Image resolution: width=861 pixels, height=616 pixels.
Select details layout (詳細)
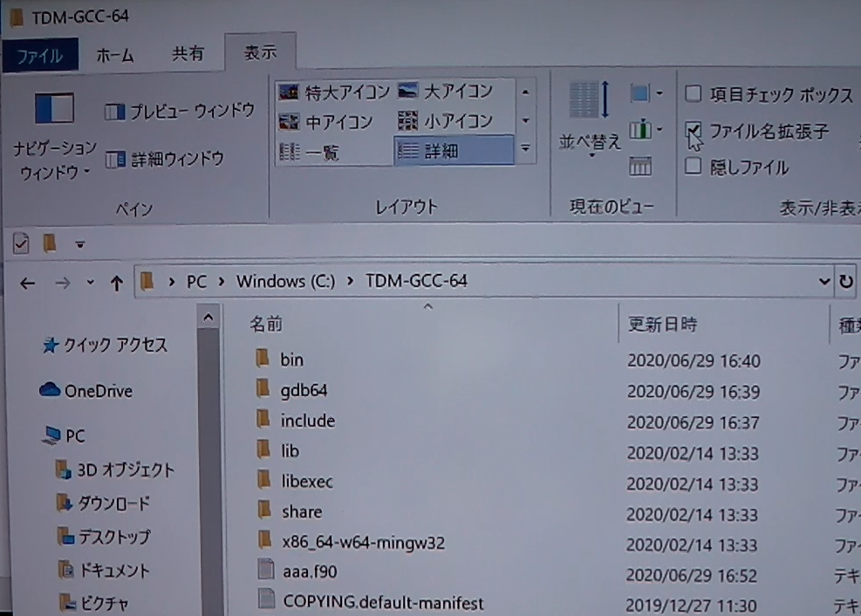point(454,150)
